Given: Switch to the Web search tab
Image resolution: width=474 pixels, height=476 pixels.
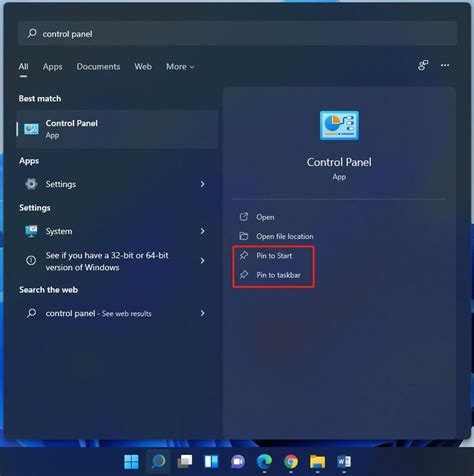Looking at the screenshot, I should (x=143, y=67).
